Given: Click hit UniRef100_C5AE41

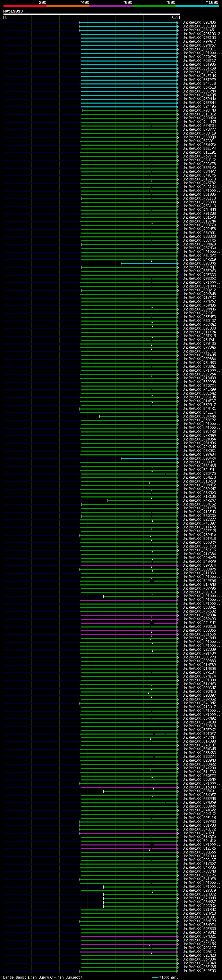Looking at the screenshot, I should (x=199, y=951).
